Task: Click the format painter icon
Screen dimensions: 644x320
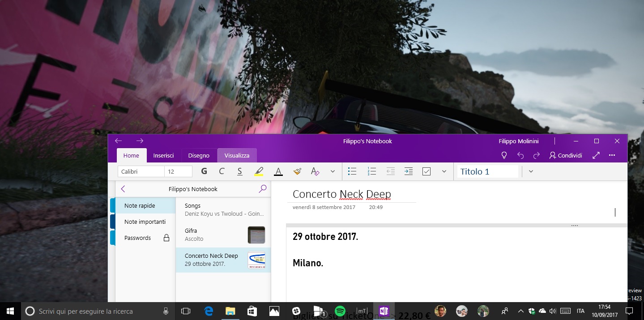Action: [297, 171]
